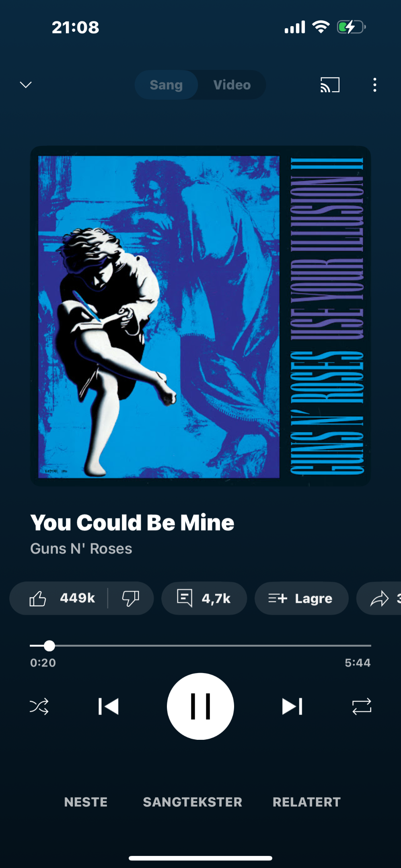Skip to the next track

[x=292, y=706]
